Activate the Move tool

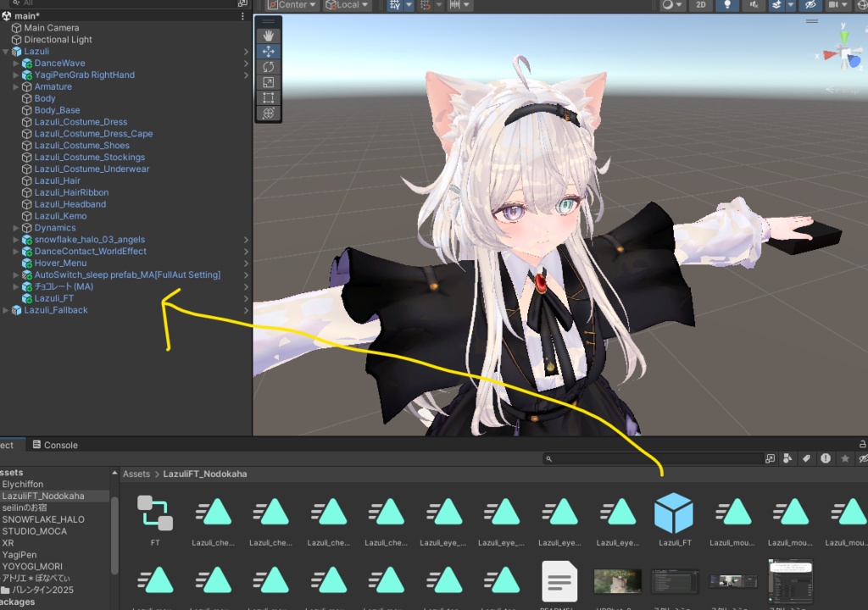[268, 51]
